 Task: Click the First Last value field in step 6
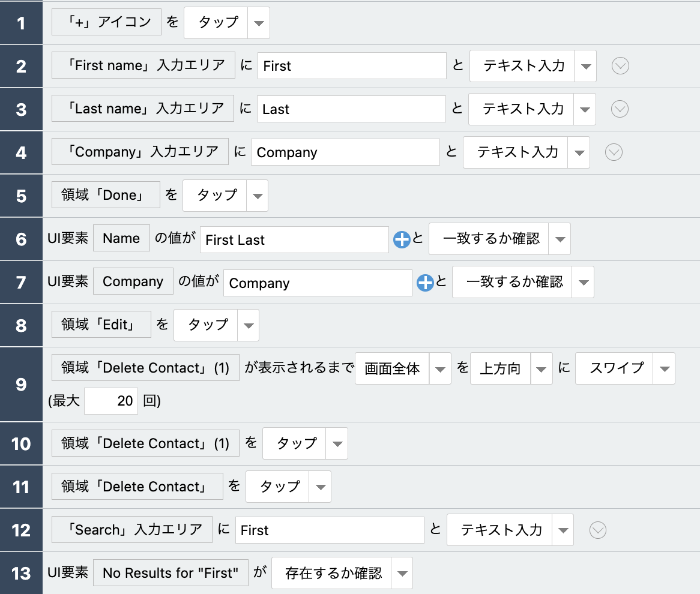click(294, 239)
